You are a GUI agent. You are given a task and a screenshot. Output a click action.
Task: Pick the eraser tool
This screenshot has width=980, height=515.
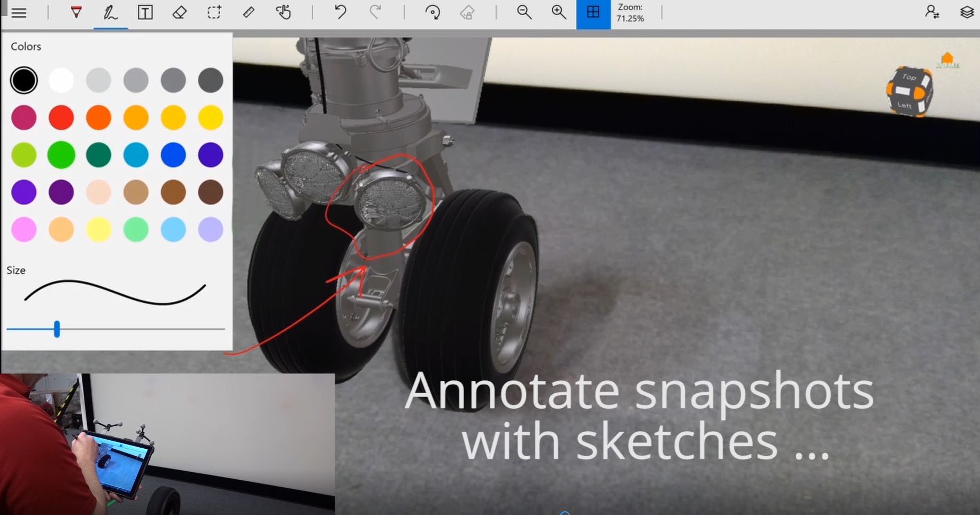180,12
